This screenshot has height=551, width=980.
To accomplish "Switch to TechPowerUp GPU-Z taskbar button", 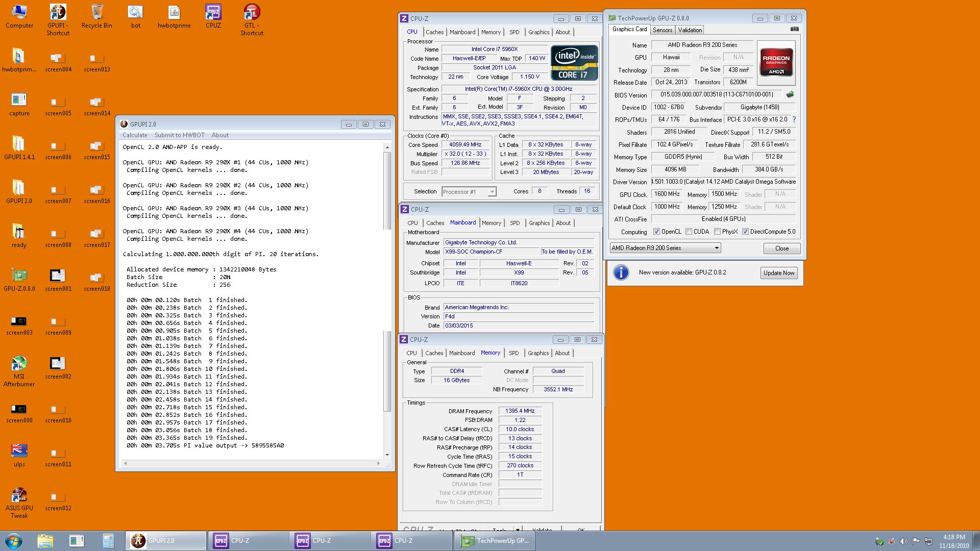I will point(494,541).
